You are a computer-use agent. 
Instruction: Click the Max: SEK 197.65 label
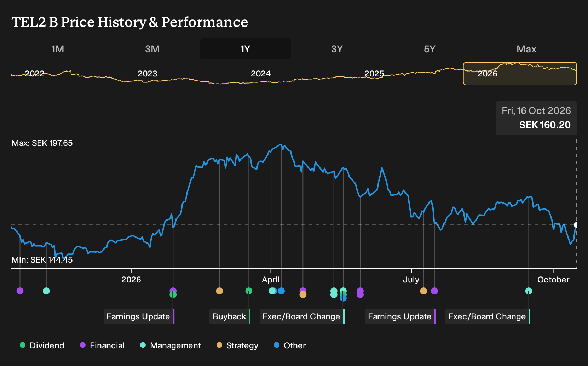click(42, 143)
